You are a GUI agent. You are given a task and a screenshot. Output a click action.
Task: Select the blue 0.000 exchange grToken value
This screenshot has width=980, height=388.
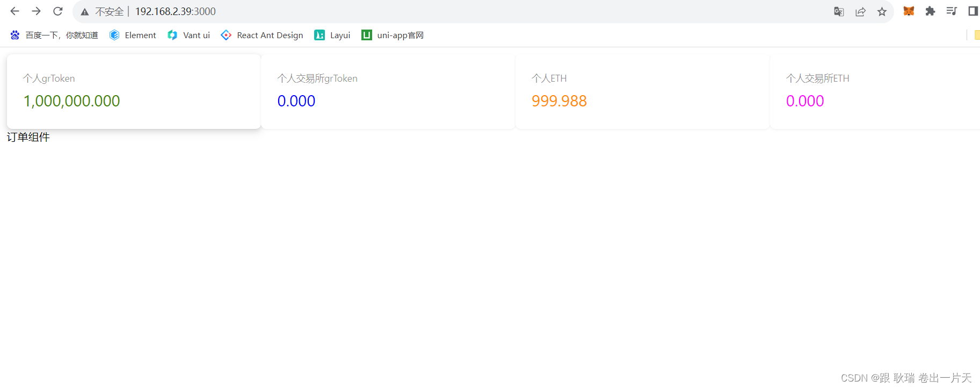(296, 101)
